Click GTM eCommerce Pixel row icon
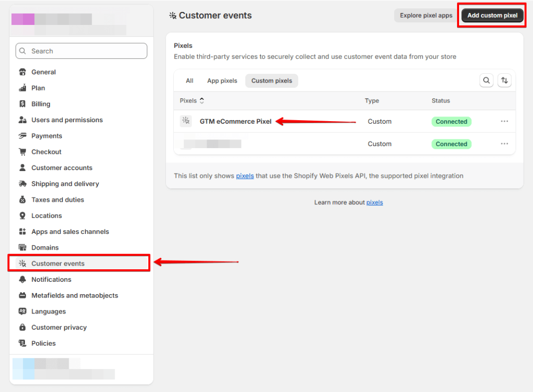The width and height of the screenshot is (533, 392). click(x=186, y=121)
